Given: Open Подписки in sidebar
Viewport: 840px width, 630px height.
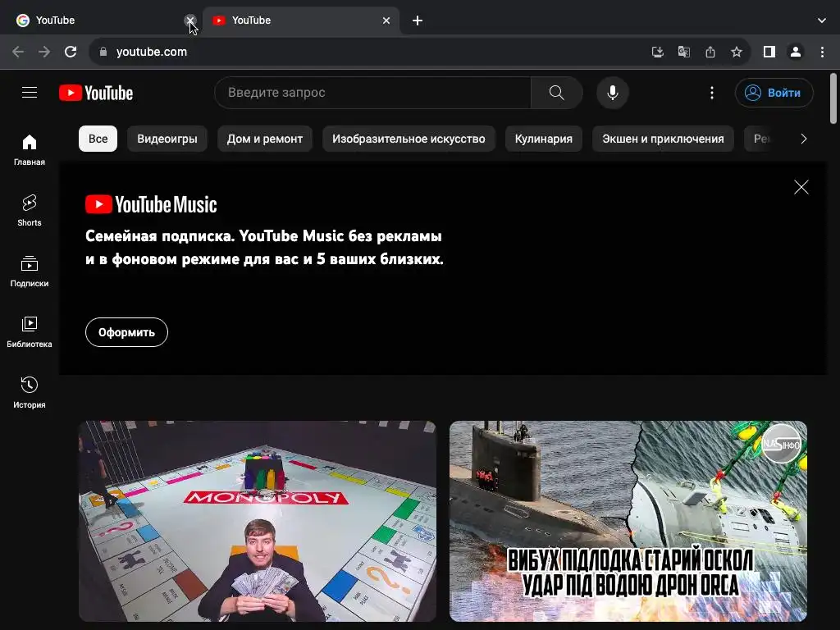Looking at the screenshot, I should [x=30, y=272].
